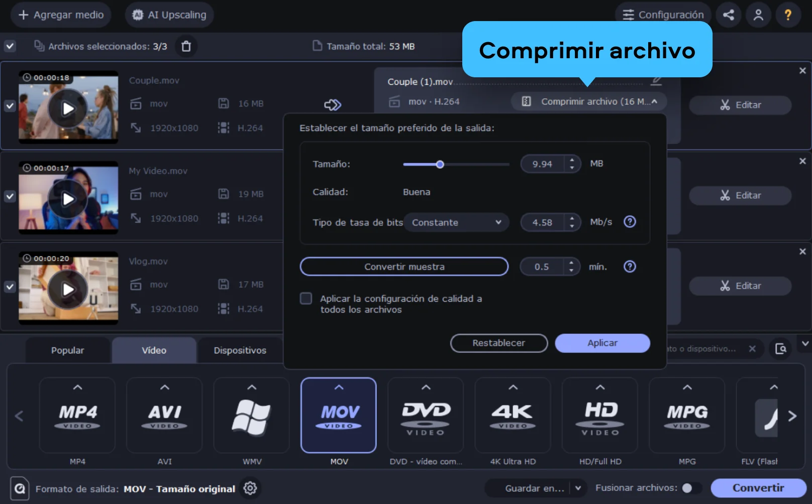
Task: Click the size value field 9.94
Action: coord(543,164)
